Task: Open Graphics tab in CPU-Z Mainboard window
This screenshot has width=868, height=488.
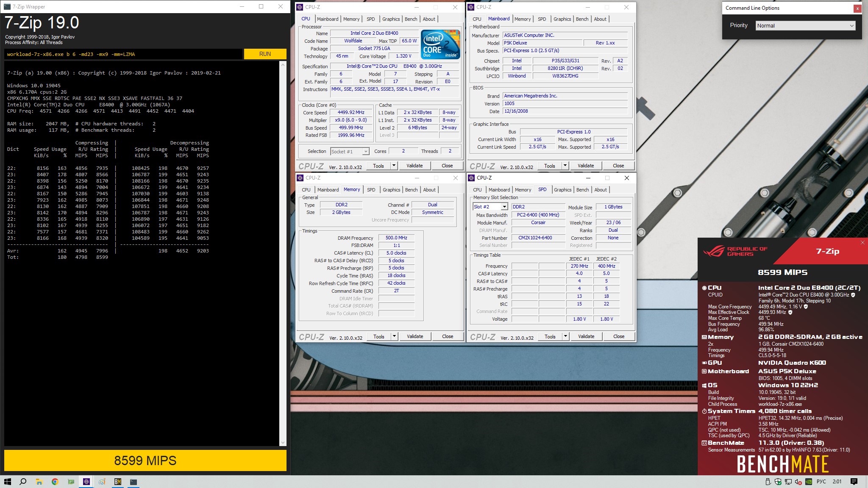Action: (562, 19)
